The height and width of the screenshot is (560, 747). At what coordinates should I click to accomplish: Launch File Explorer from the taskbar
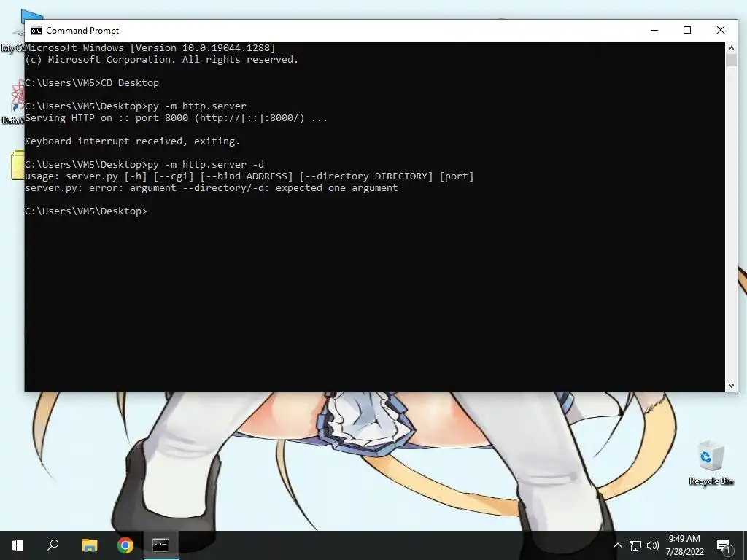click(x=89, y=545)
